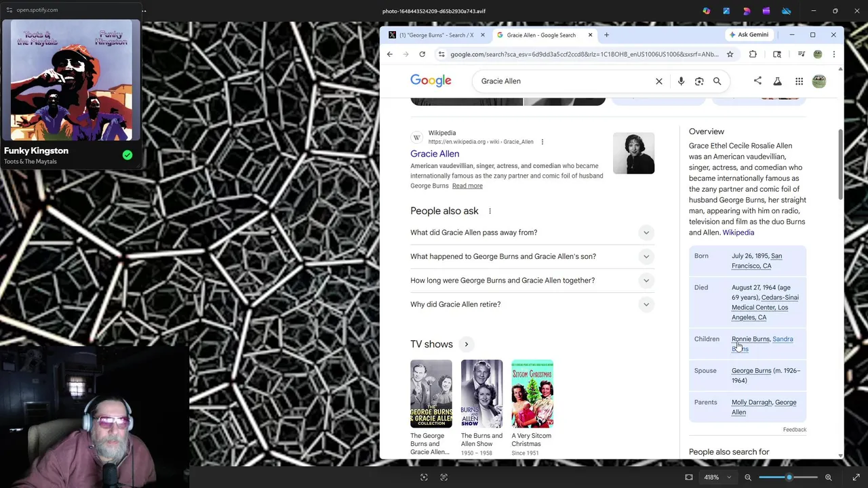
Task: Open The Burns and Allen Show thumbnail
Action: coord(481,394)
